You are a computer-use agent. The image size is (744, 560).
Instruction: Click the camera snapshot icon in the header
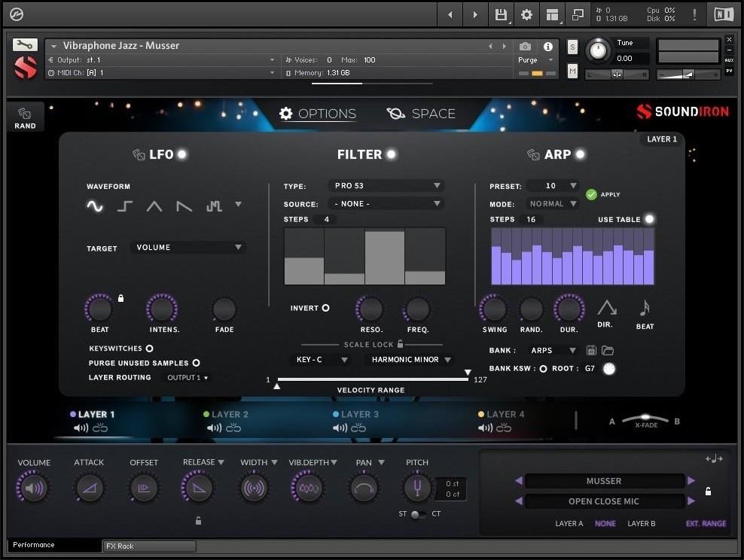pos(524,46)
